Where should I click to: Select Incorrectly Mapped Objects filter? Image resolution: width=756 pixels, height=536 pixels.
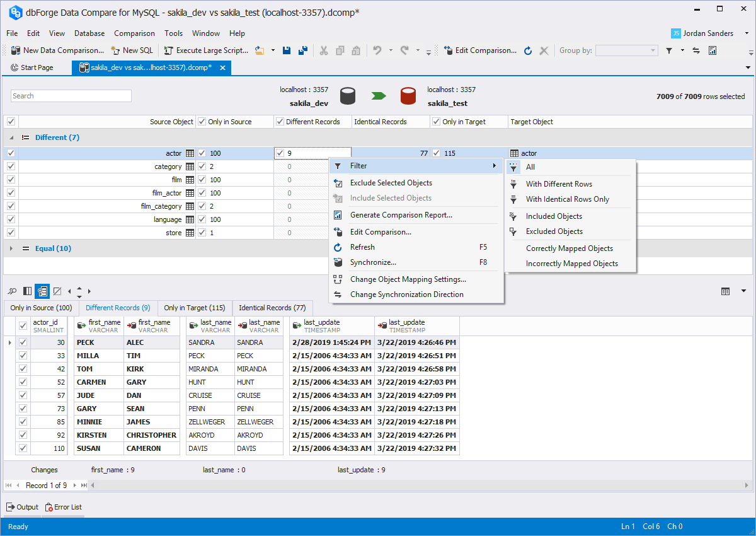tap(571, 264)
